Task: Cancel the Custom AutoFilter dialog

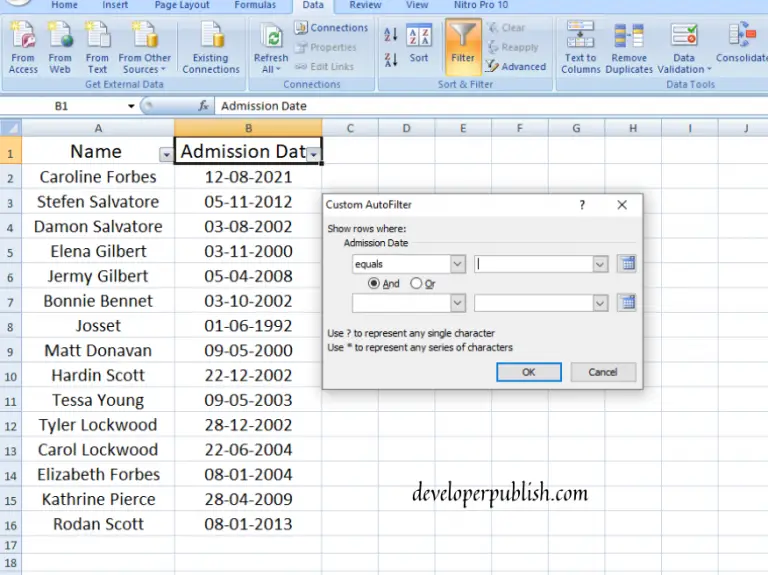Action: pos(603,372)
